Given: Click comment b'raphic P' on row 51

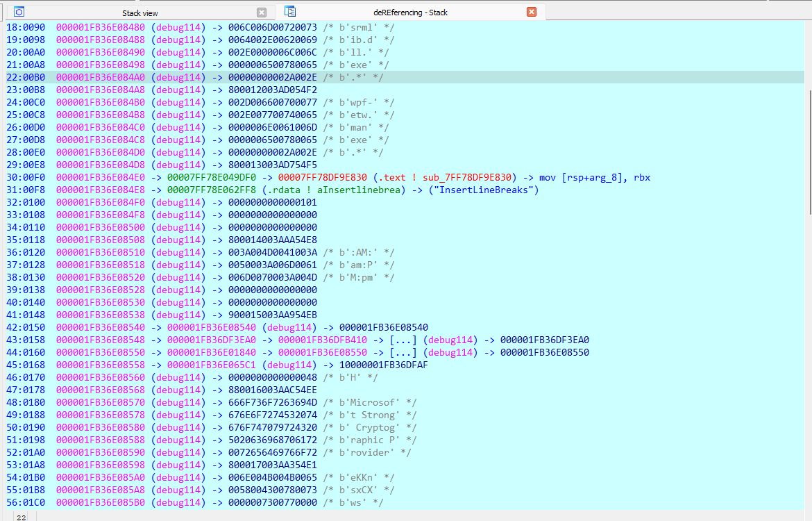Looking at the screenshot, I should coord(370,440).
